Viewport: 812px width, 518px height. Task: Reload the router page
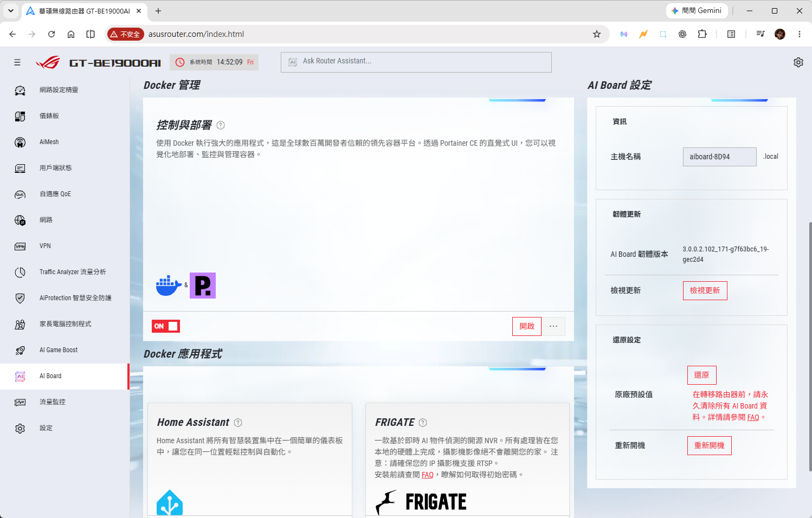click(x=51, y=34)
